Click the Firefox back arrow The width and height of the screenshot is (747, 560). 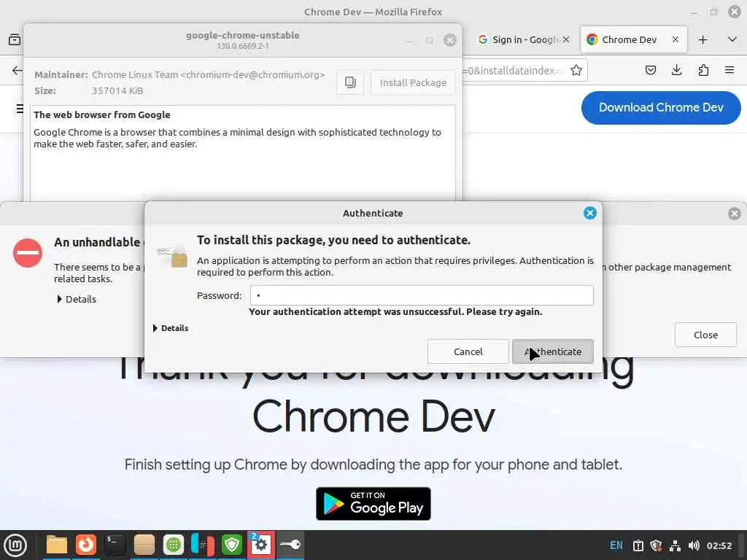click(17, 71)
